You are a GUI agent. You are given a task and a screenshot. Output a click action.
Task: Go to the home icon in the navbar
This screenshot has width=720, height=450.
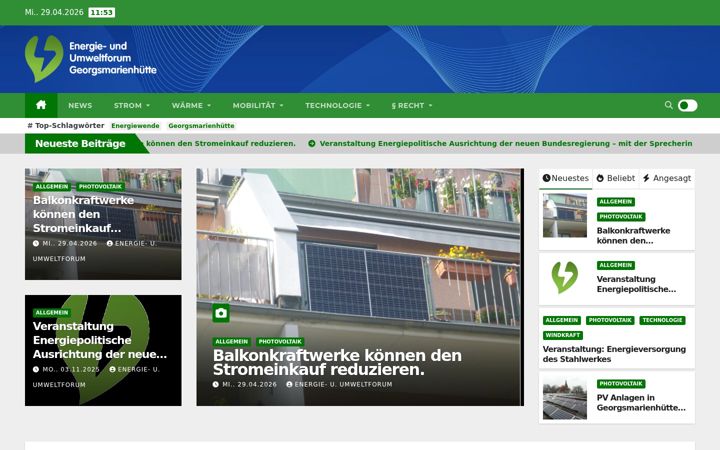pyautogui.click(x=41, y=105)
